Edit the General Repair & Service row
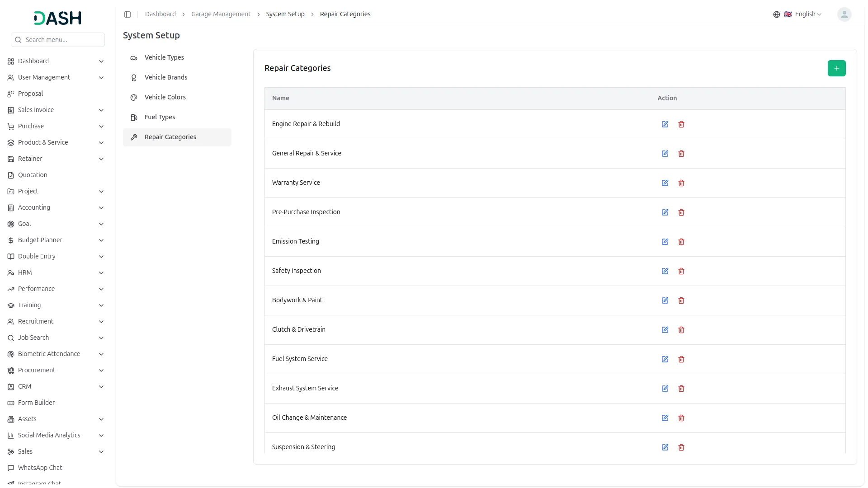The height and width of the screenshot is (488, 868). pyautogui.click(x=665, y=154)
